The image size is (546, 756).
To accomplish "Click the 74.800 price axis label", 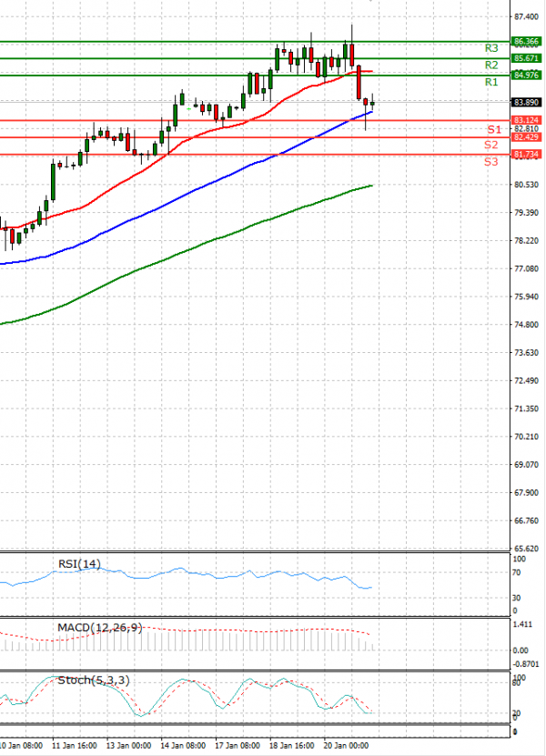I will [526, 325].
